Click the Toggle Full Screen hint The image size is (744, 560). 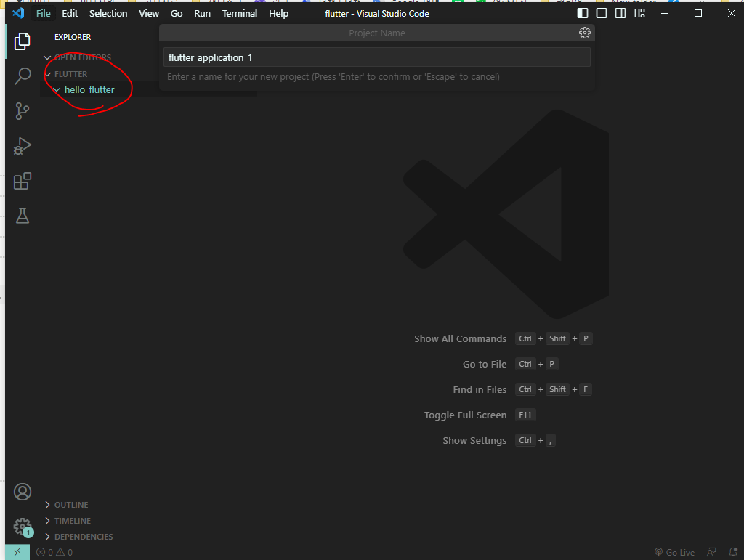(x=480, y=415)
